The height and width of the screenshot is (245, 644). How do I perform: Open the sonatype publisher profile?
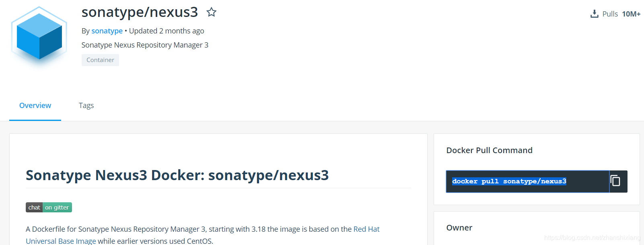point(107,31)
